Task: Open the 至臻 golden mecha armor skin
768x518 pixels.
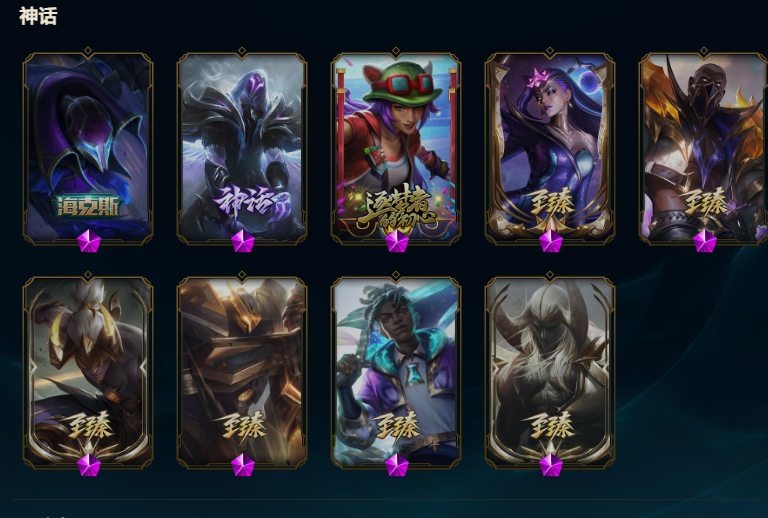Action: click(242, 371)
